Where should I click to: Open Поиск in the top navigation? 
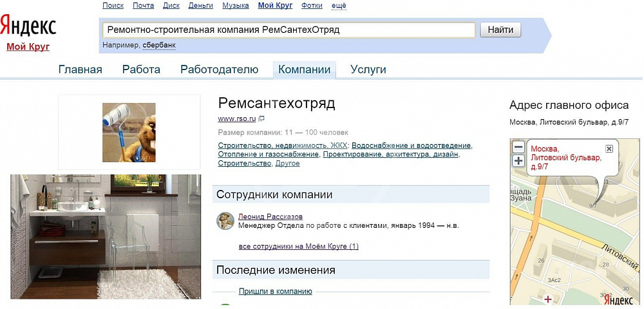tap(113, 5)
